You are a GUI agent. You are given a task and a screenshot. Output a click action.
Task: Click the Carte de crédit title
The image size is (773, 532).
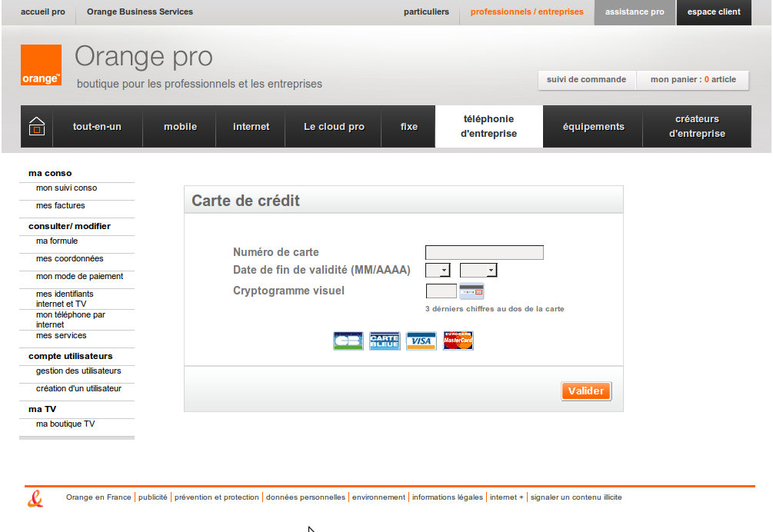pyautogui.click(x=245, y=201)
